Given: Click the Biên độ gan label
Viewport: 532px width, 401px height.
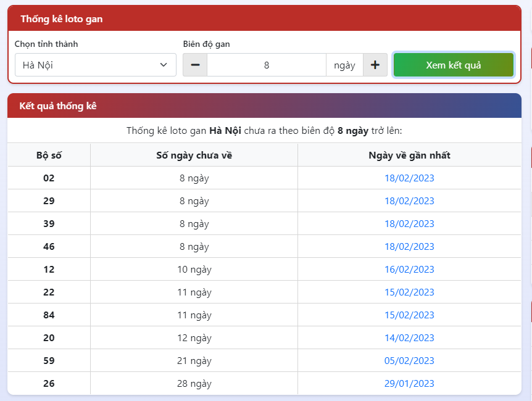Looking at the screenshot, I should click(x=206, y=44).
